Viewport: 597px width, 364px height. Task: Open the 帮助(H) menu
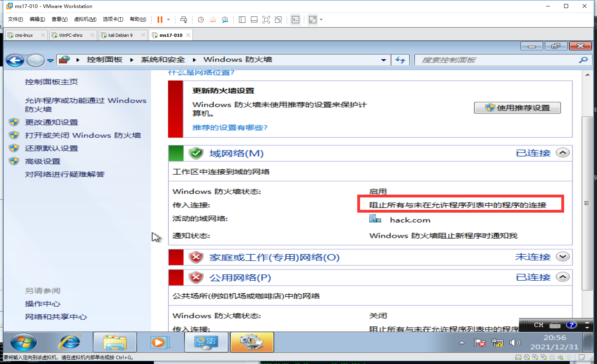[x=138, y=19]
